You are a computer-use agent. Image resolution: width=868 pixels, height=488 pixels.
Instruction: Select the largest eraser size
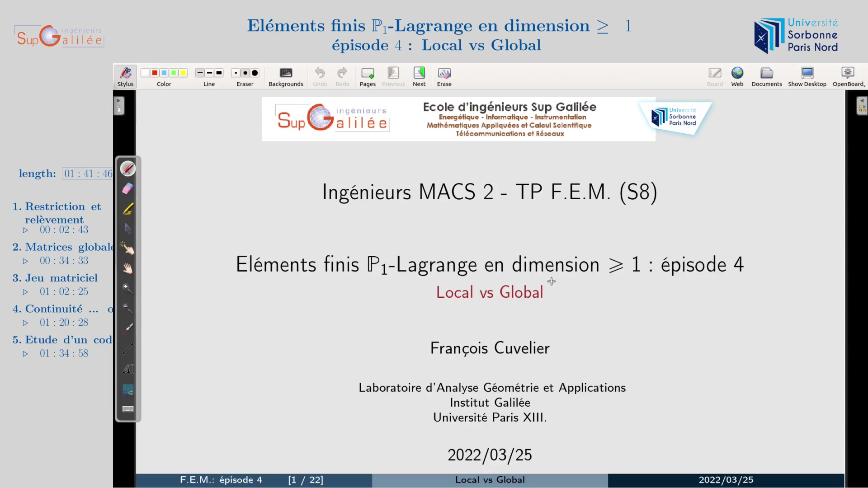pyautogui.click(x=255, y=73)
